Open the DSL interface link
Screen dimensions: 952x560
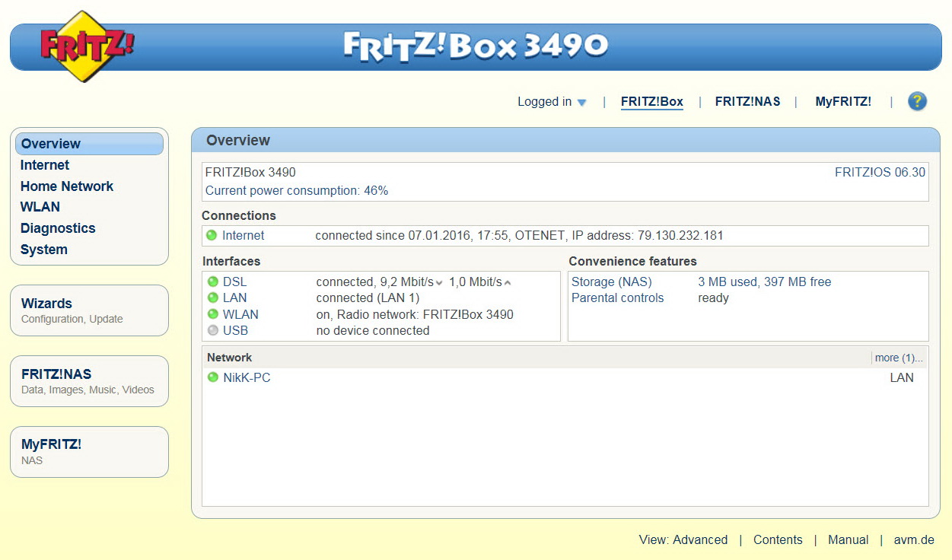click(x=235, y=282)
